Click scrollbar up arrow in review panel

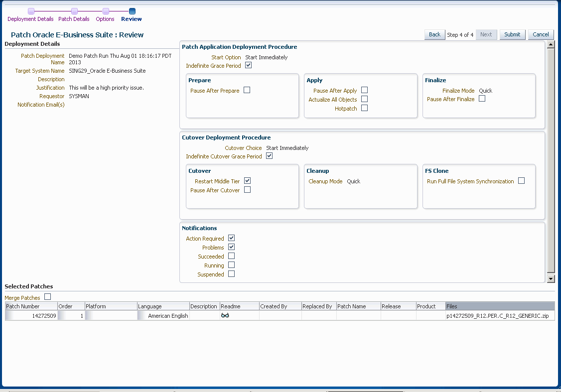click(551, 45)
